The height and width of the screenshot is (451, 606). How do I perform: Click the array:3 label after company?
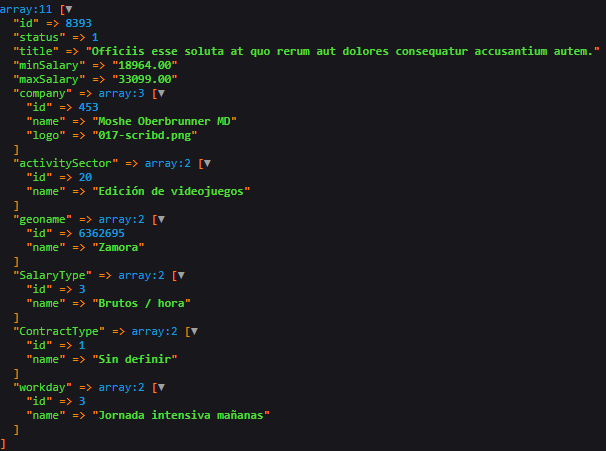(x=121, y=93)
